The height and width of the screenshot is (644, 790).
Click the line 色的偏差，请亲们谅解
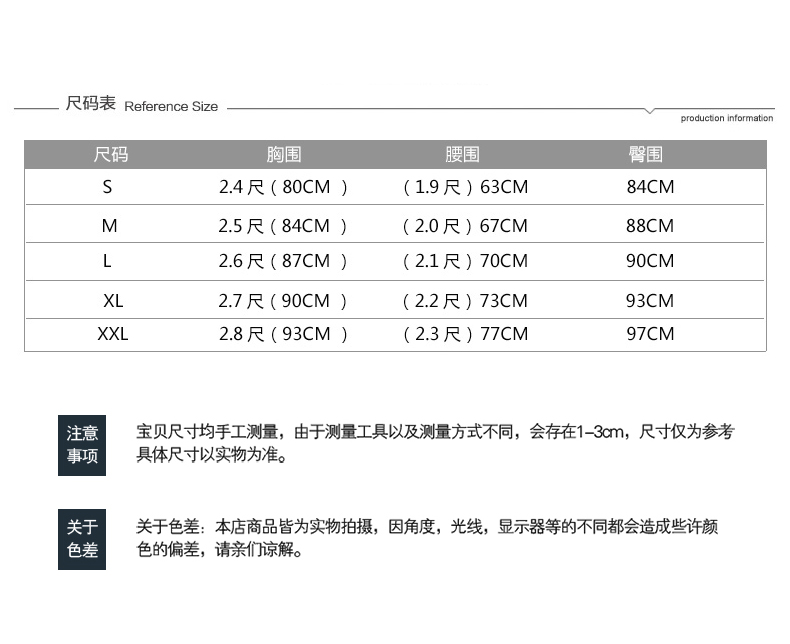point(219,549)
